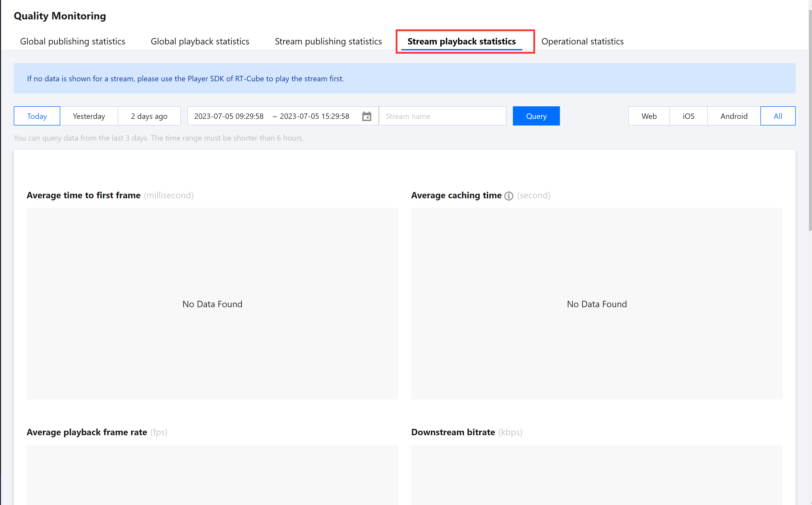Click the blue Query button

536,116
